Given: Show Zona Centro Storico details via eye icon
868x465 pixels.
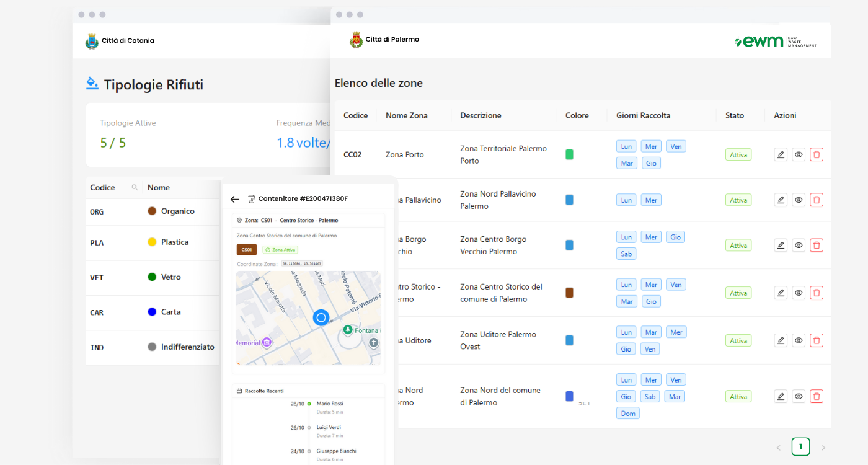Looking at the screenshot, I should (x=799, y=293).
